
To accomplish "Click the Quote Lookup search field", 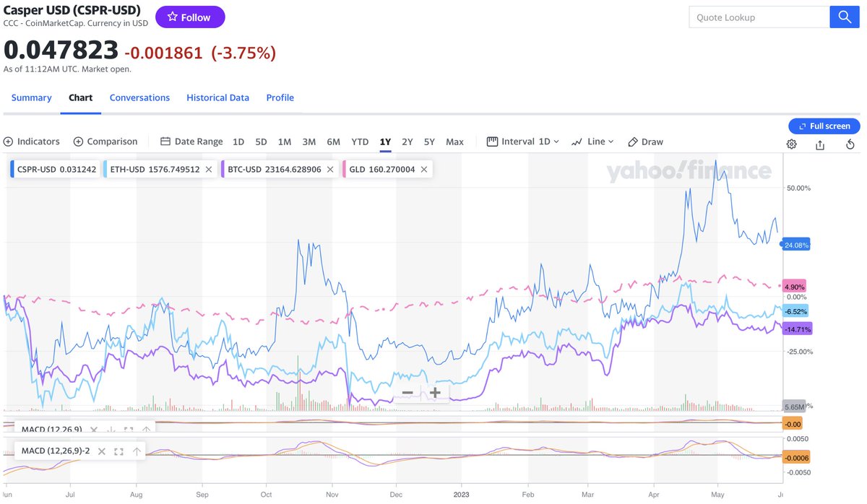I will [759, 17].
